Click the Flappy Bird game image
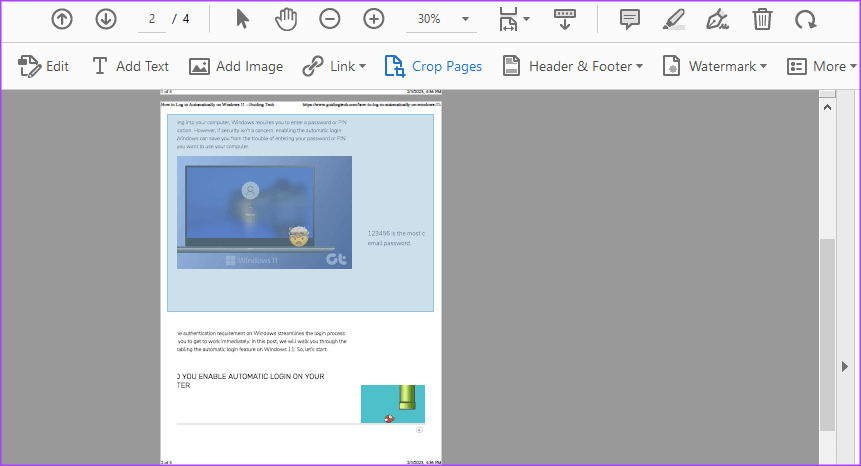861x466 pixels. [x=393, y=404]
